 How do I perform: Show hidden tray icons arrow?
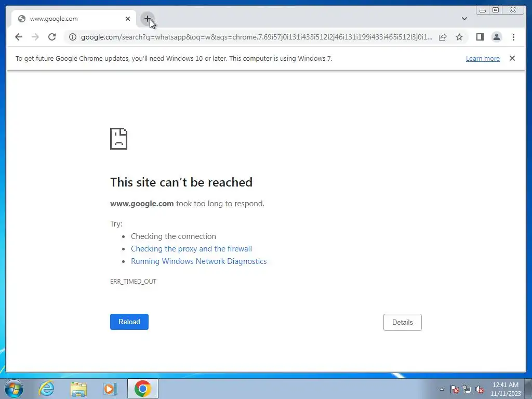click(x=442, y=389)
